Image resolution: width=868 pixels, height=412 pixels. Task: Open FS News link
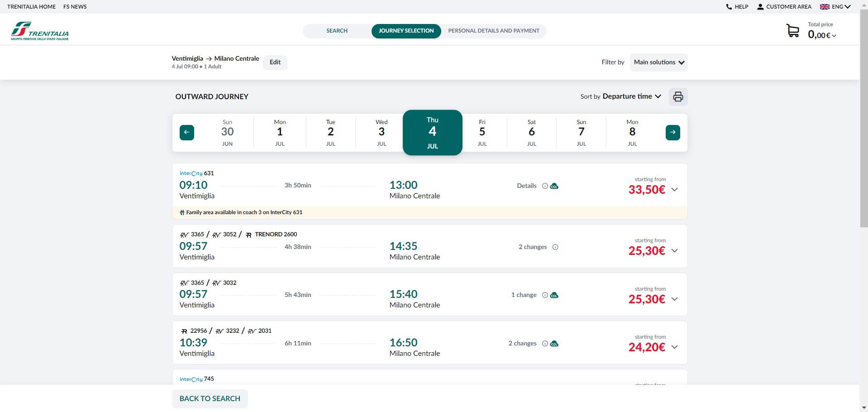[x=75, y=7]
